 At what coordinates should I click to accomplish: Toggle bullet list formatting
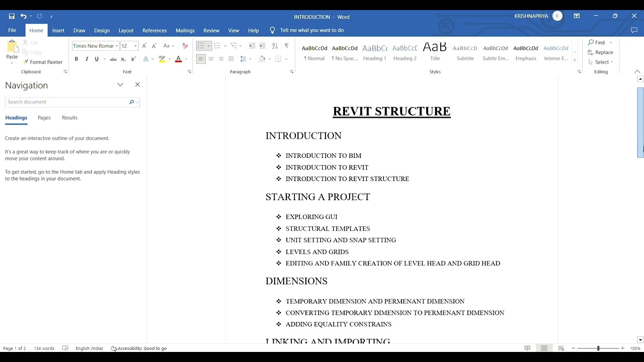point(201,46)
